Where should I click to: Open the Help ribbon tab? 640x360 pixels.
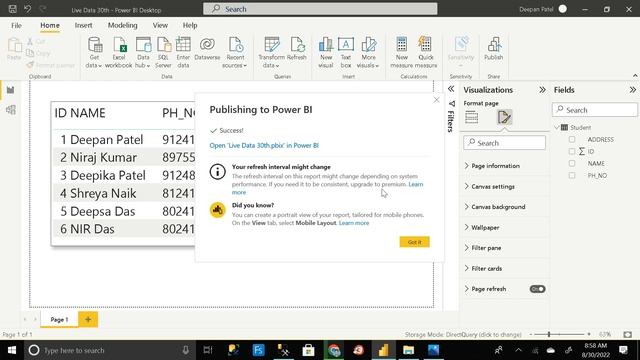tap(190, 25)
